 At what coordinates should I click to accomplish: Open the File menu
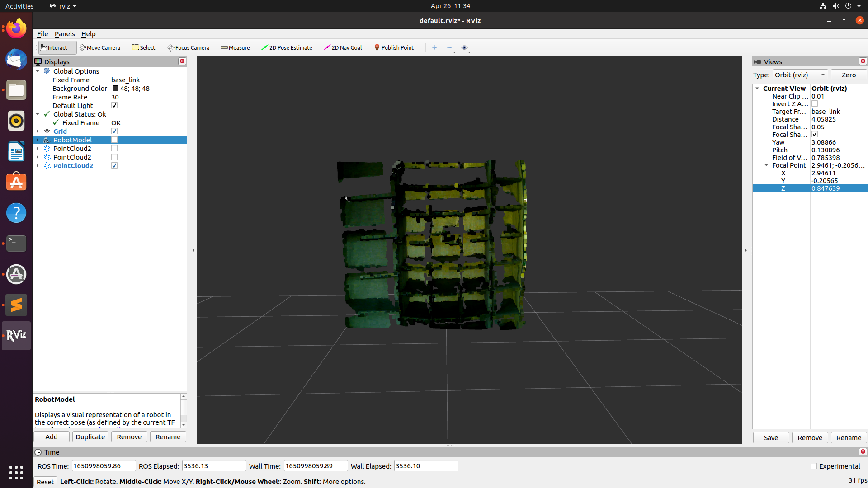tap(42, 34)
